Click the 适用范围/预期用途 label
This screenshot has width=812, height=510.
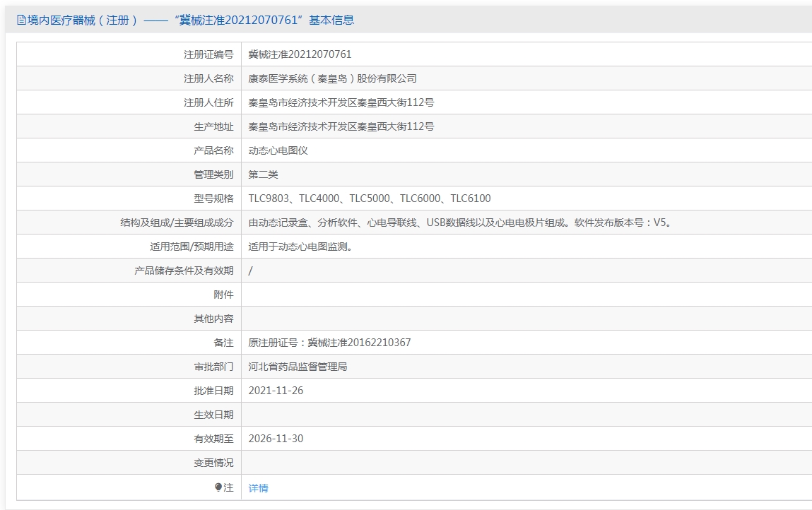[192, 247]
